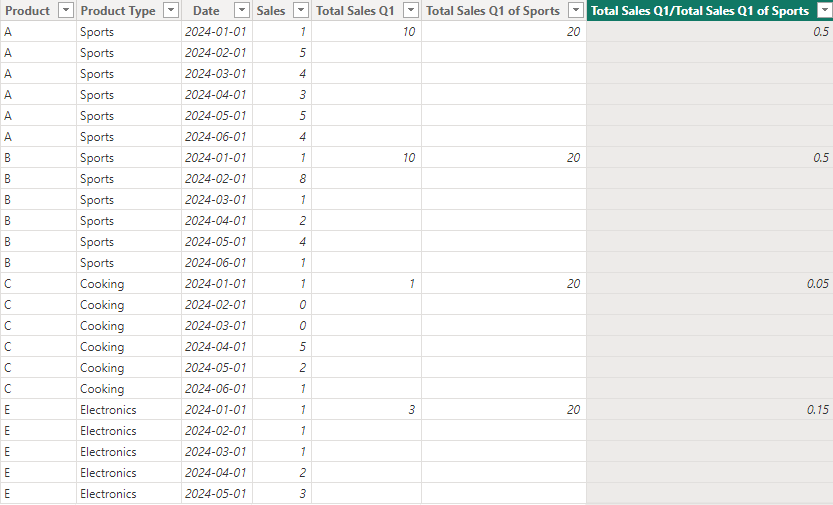Viewport: 833px width, 505px height.
Task: Click the Electronics cell dated 2024-03-01
Action: point(129,452)
